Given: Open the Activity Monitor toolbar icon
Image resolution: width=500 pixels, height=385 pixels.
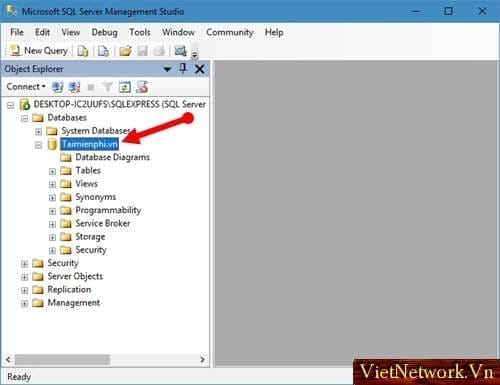Looking at the screenshot, I should 180,51.
